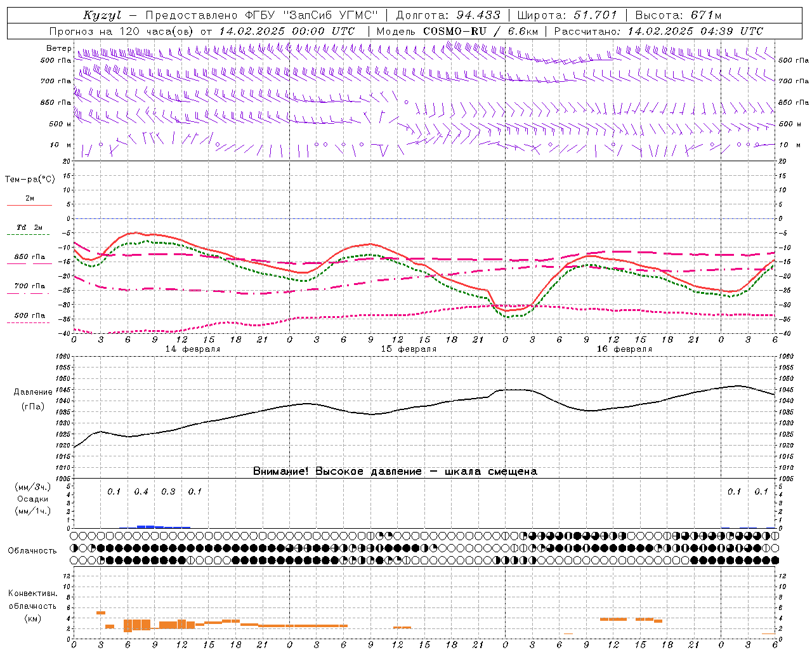This screenshot has height=650, width=812.
Task: Click the "0.3" precipitation value
Action: coord(168,491)
